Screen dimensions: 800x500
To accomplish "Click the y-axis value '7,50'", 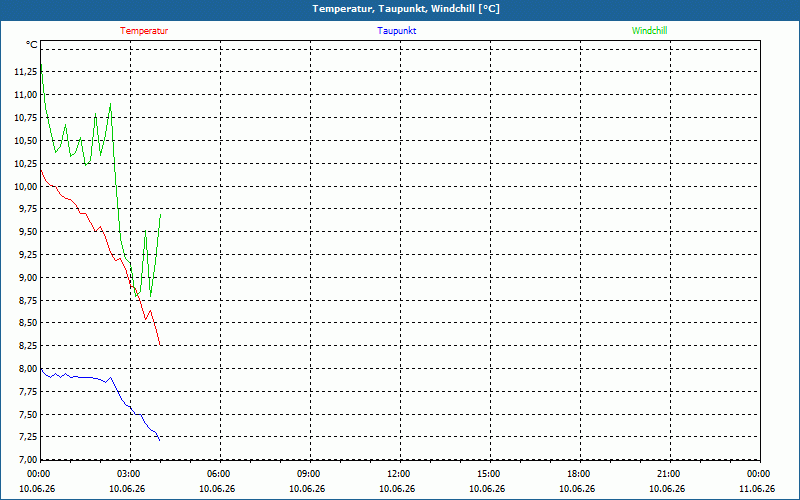I will point(28,415).
